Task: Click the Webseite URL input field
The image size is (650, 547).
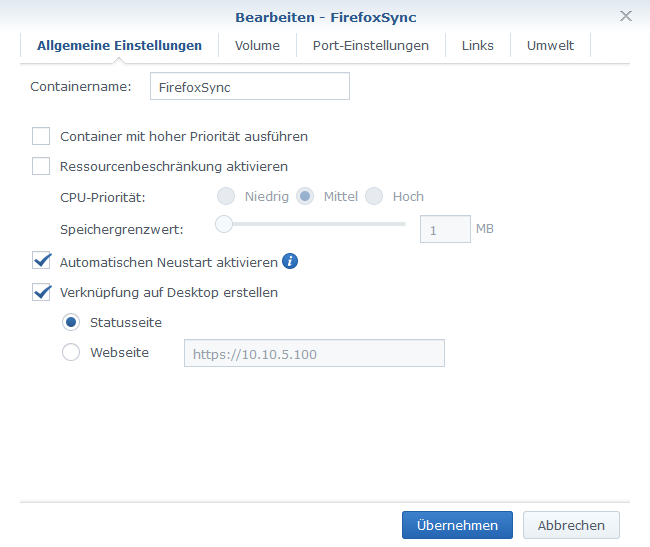Action: pos(314,353)
